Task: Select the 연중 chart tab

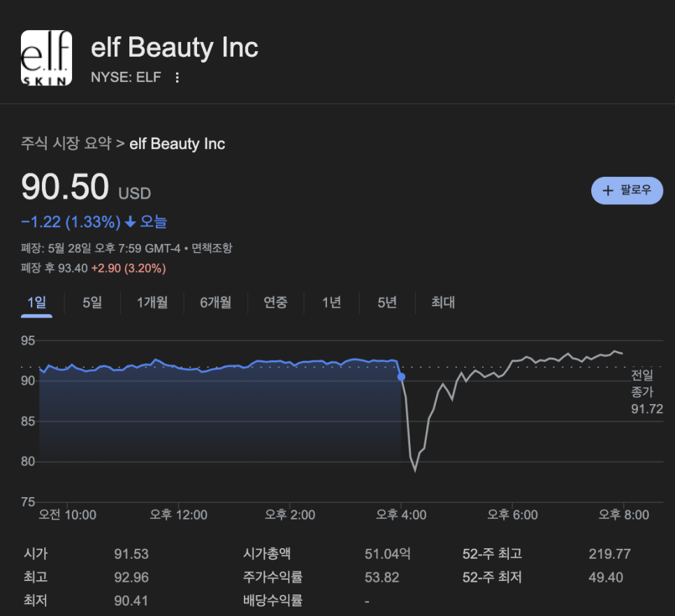Action: [275, 302]
